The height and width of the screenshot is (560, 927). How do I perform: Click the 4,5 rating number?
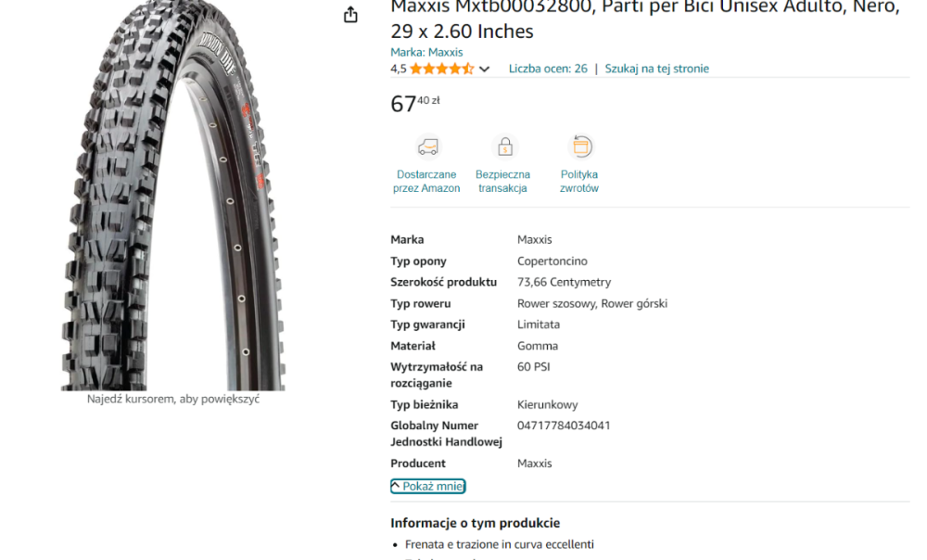(x=398, y=69)
